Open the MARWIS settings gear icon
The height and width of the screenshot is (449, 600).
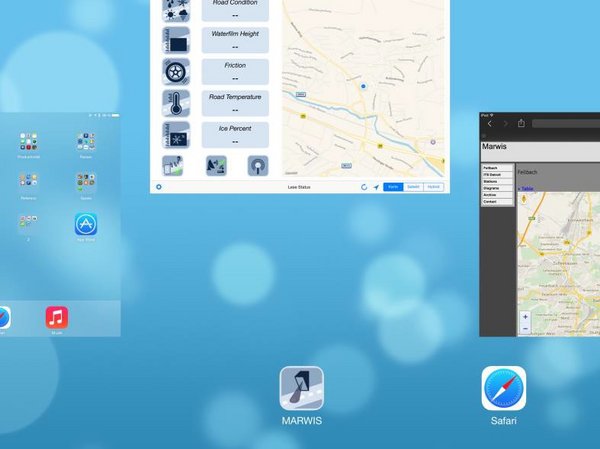(158, 187)
